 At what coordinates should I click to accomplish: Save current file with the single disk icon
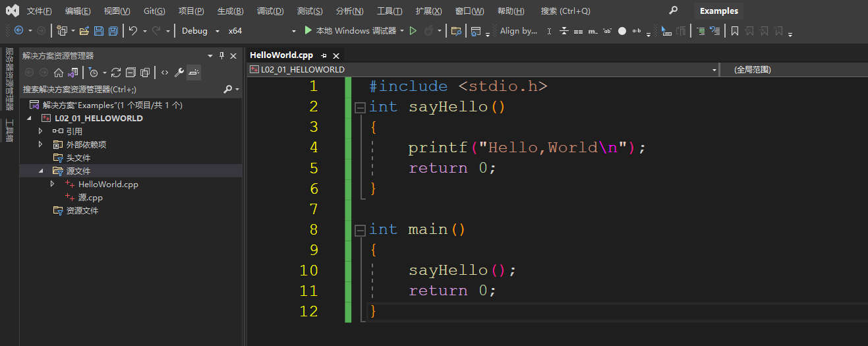[x=99, y=30]
